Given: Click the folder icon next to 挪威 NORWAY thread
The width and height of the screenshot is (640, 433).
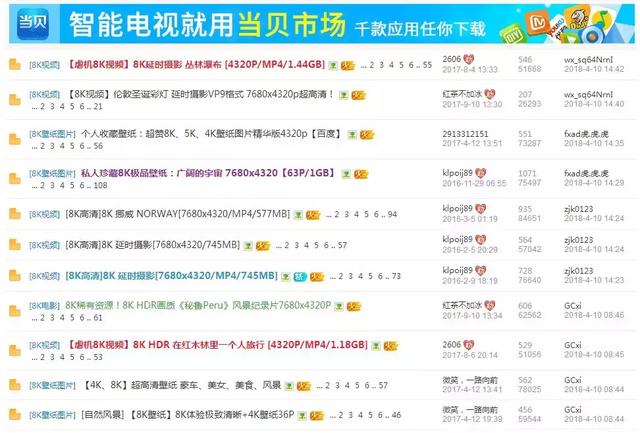Looking at the screenshot, I should point(15,214).
